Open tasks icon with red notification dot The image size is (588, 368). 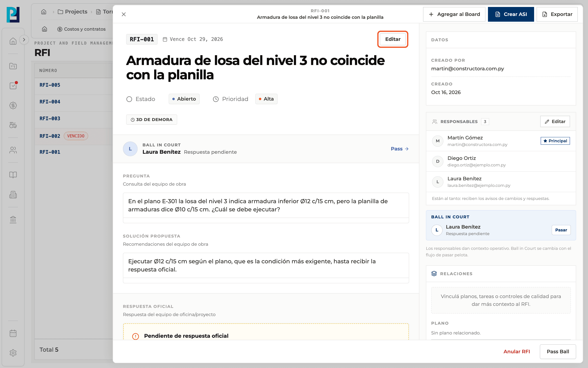(x=13, y=86)
